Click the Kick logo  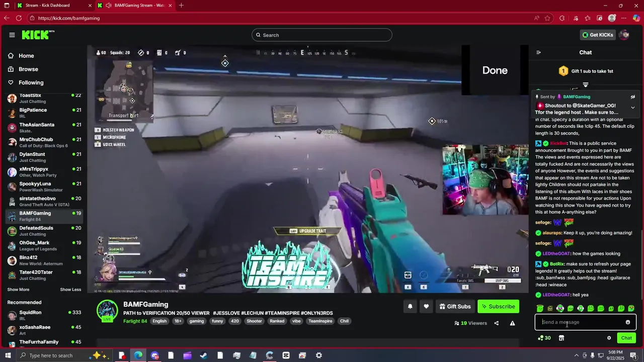tap(38, 35)
